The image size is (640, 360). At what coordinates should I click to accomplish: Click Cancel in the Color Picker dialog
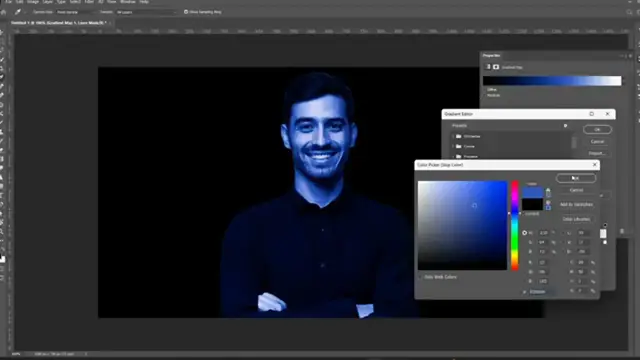pyautogui.click(x=576, y=190)
